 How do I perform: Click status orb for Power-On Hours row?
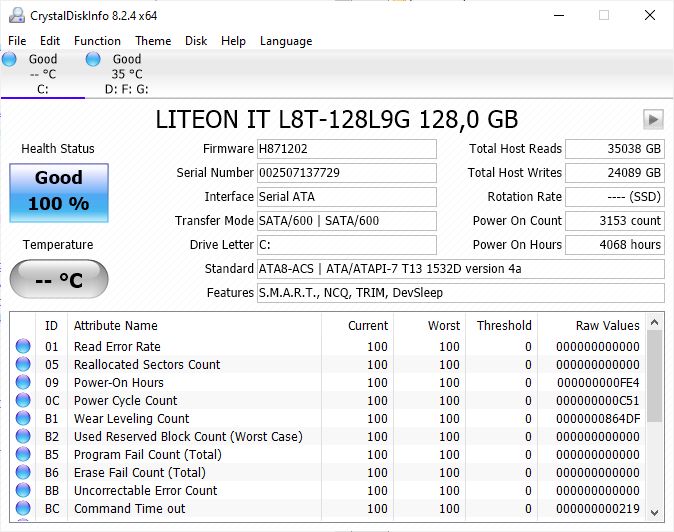(x=23, y=382)
